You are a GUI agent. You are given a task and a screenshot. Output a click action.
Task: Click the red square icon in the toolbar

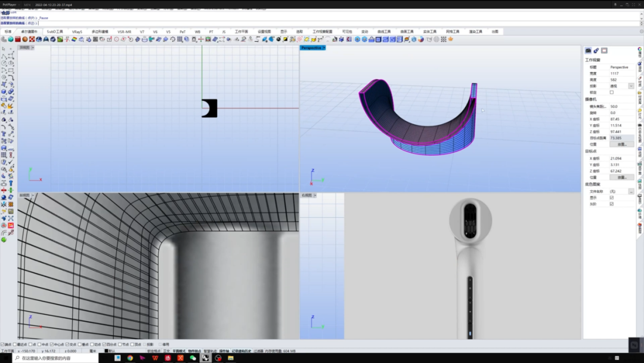(18, 39)
